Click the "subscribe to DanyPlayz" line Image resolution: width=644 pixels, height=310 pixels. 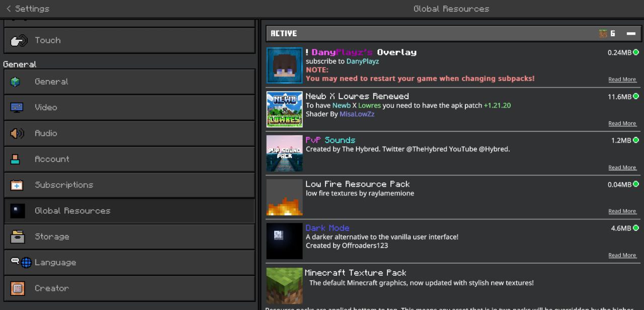click(343, 61)
